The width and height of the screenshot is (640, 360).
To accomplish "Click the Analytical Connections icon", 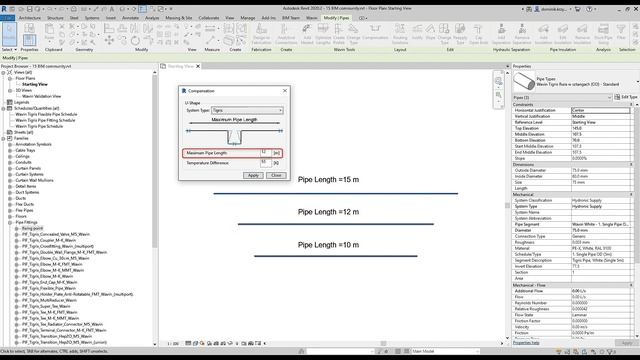I will (x=286, y=34).
